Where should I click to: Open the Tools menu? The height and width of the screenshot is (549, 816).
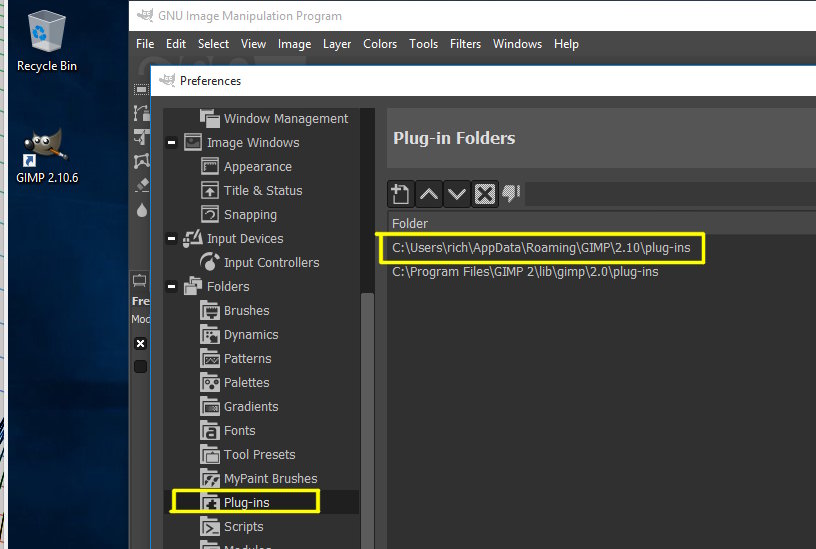click(x=423, y=44)
